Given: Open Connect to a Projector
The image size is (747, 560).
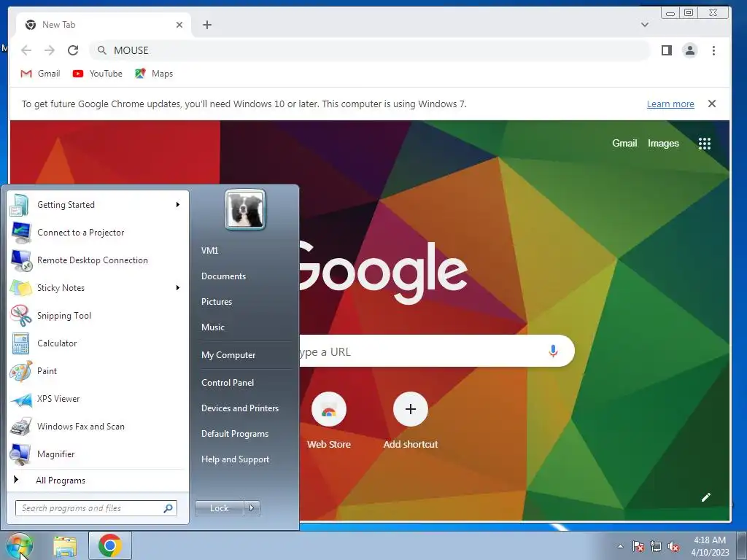Looking at the screenshot, I should point(97,233).
